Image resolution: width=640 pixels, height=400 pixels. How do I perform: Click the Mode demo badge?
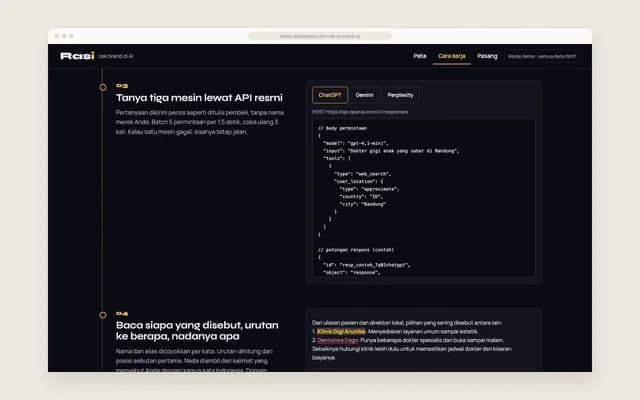(x=542, y=56)
